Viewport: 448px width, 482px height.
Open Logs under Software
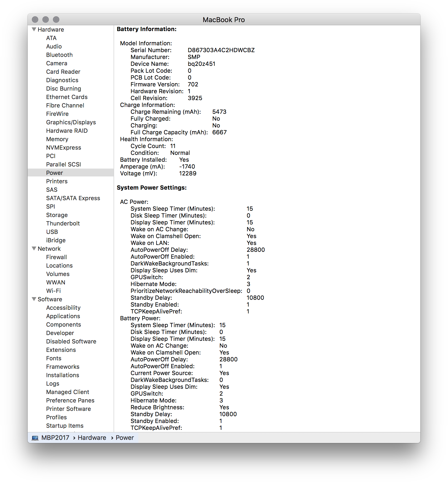pos(53,383)
